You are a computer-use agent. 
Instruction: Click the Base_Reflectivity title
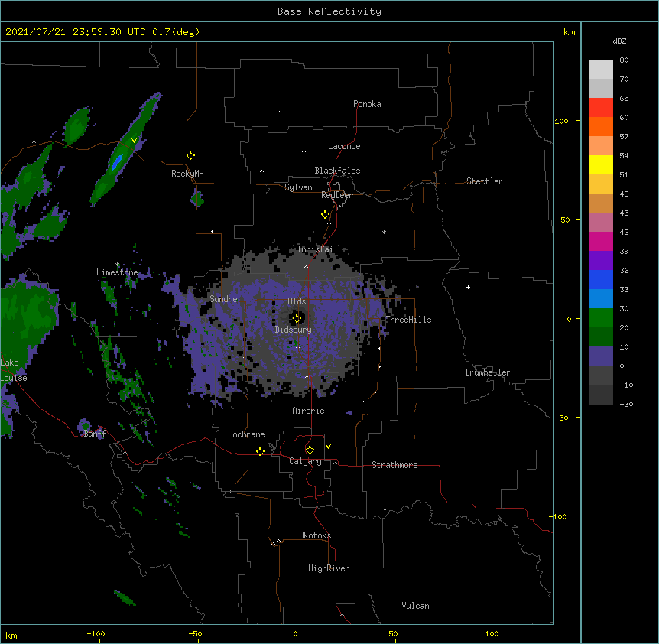coord(329,11)
